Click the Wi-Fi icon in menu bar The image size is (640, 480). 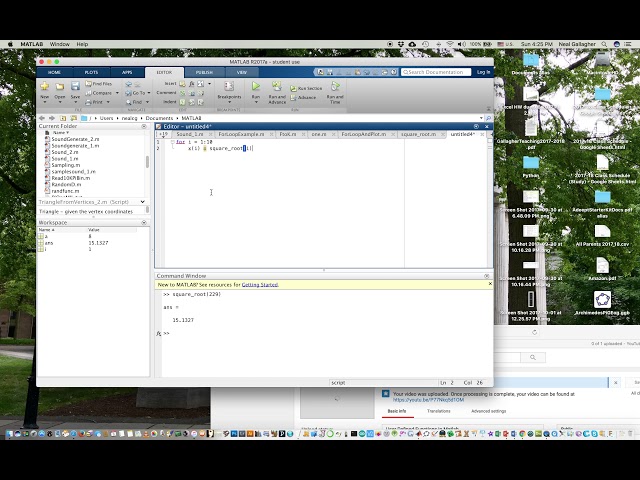point(450,44)
